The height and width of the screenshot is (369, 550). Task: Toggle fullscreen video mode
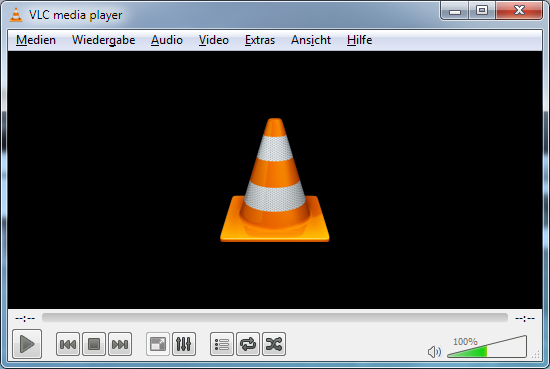pos(158,344)
